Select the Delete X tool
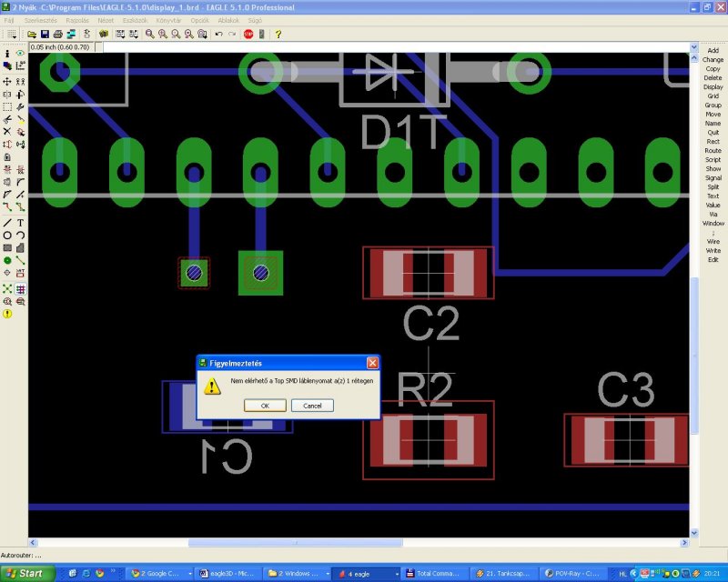 pos(7,132)
